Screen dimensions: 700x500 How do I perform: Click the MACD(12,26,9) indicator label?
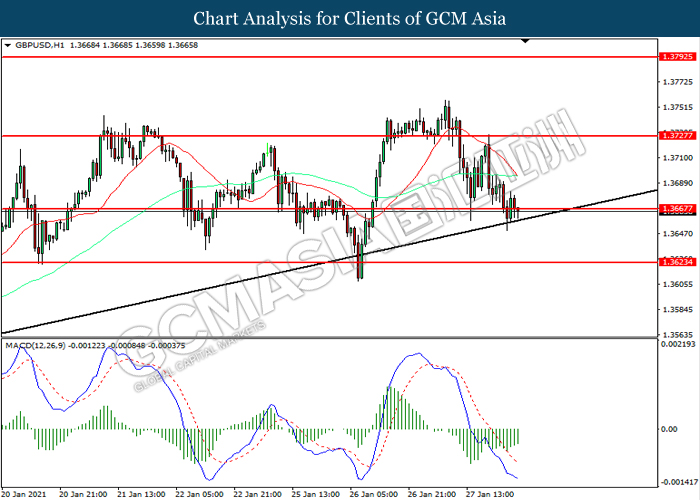(x=39, y=346)
